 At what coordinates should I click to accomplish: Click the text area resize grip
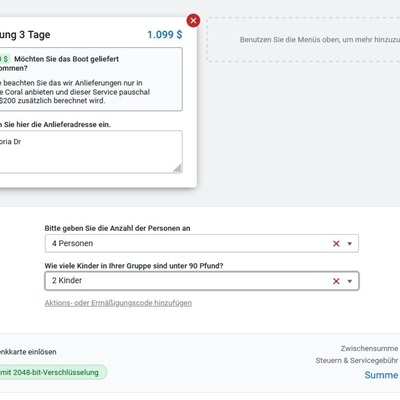[x=178, y=168]
